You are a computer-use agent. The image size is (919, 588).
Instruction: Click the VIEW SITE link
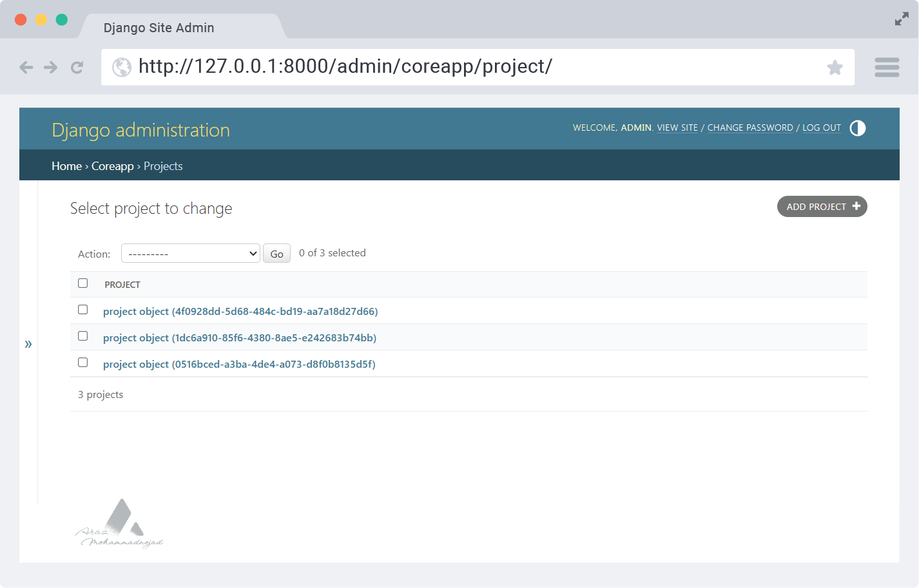click(677, 128)
